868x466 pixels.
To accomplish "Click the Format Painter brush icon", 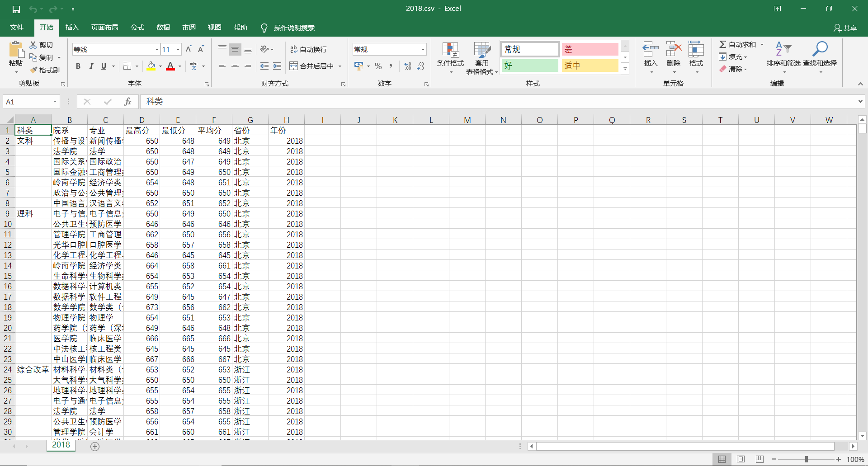I will [34, 70].
